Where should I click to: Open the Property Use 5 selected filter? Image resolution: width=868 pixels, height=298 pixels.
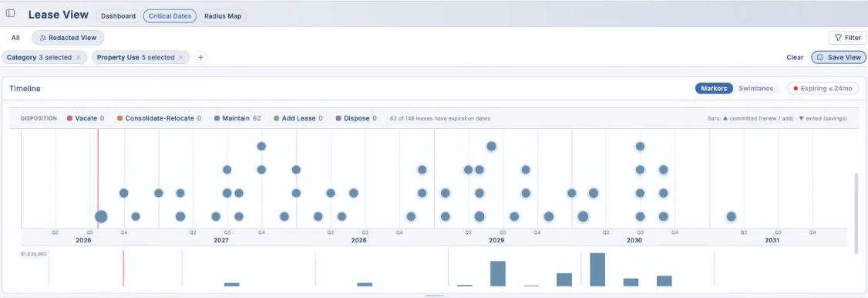coord(135,57)
